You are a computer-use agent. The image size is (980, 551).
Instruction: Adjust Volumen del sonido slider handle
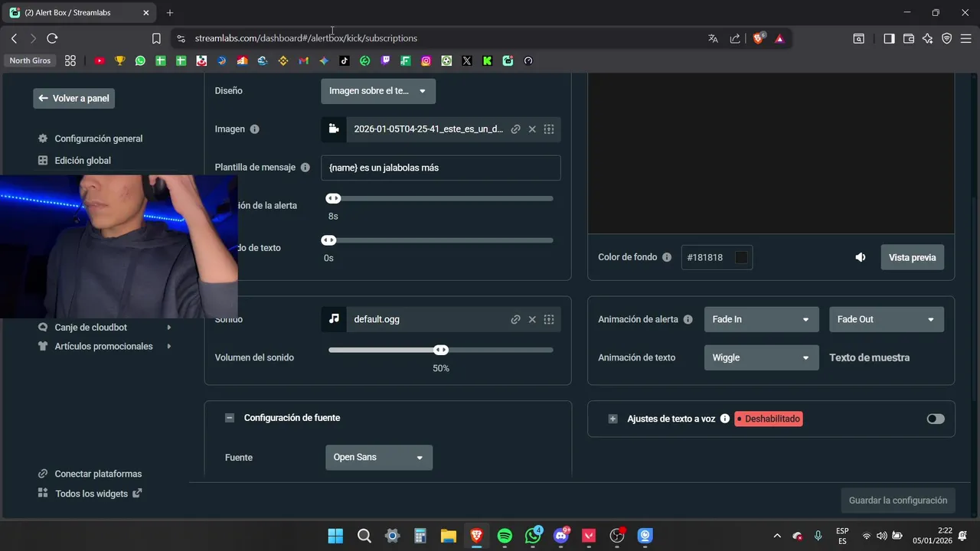(x=441, y=350)
